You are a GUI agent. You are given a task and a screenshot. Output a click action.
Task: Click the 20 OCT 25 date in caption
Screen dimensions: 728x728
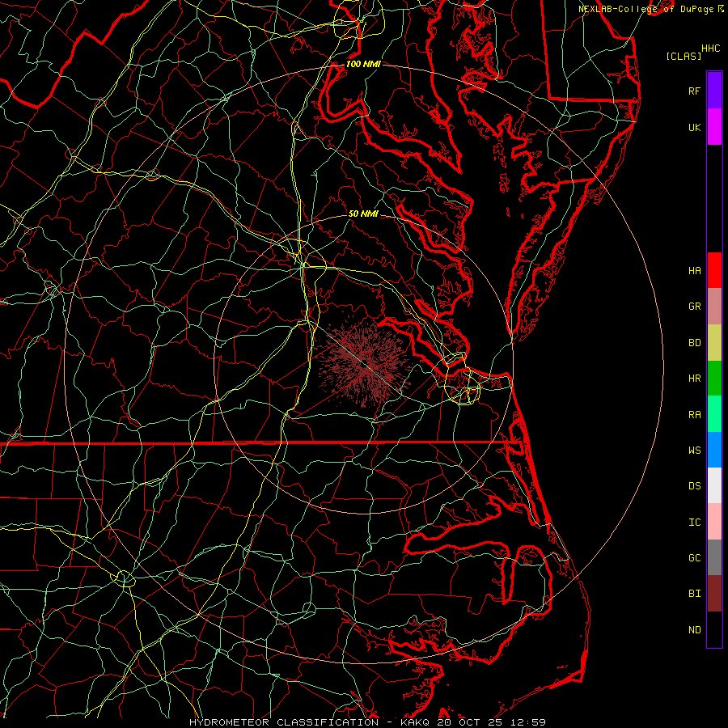(x=468, y=722)
